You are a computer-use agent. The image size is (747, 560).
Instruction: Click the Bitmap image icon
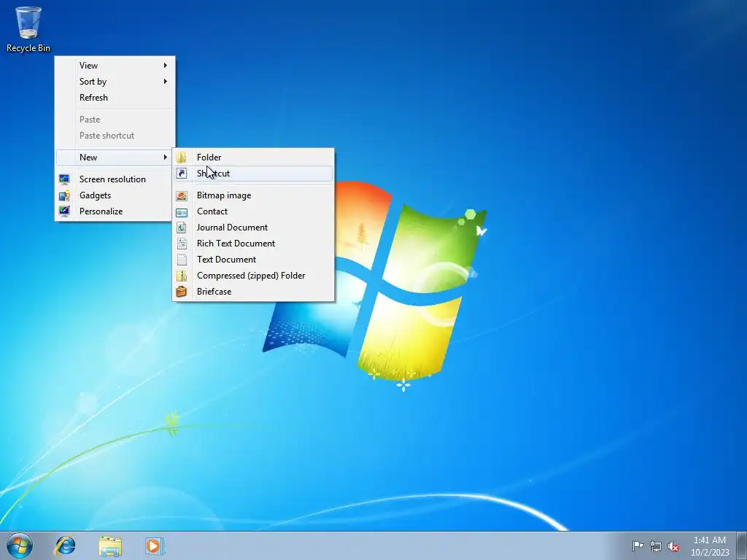coord(182,195)
